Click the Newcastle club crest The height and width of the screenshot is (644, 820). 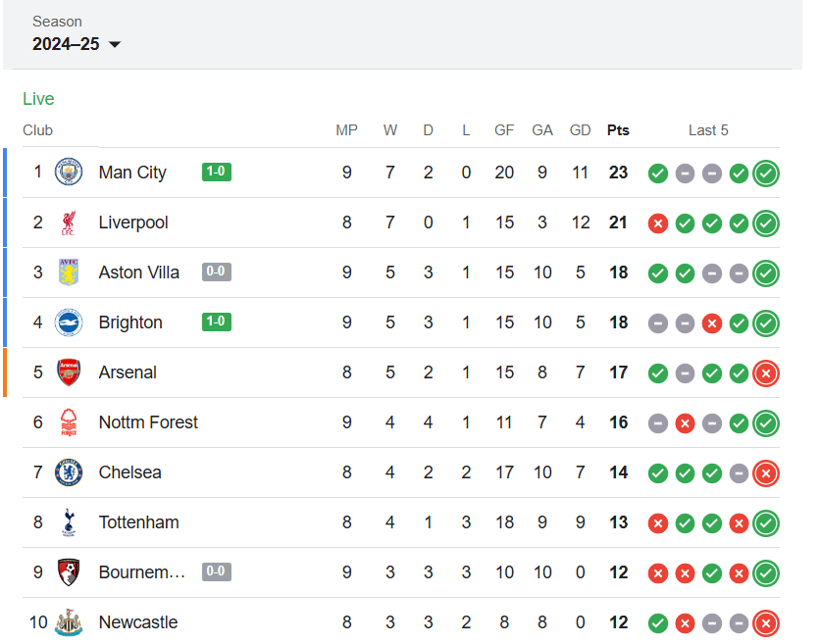point(69,622)
